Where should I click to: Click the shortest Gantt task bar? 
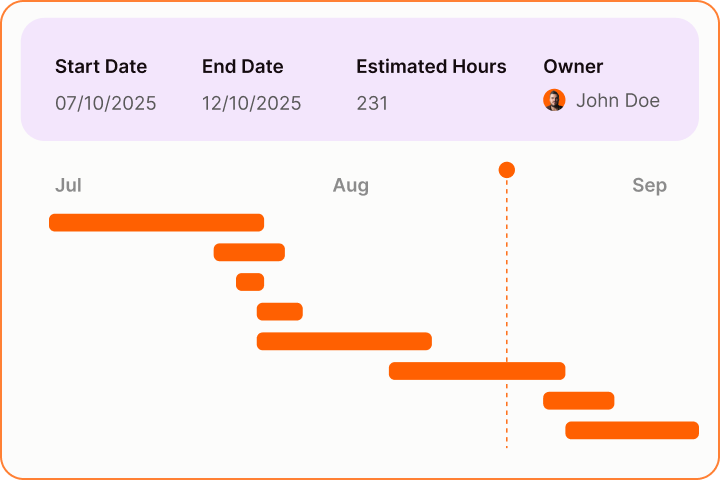(x=250, y=282)
